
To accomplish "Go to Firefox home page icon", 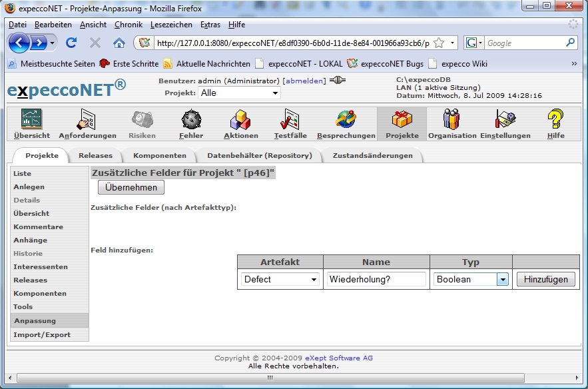I will click(x=119, y=43).
